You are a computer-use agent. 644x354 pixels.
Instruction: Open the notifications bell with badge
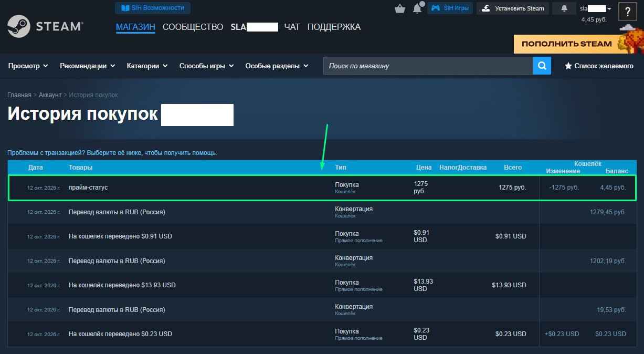(418, 8)
